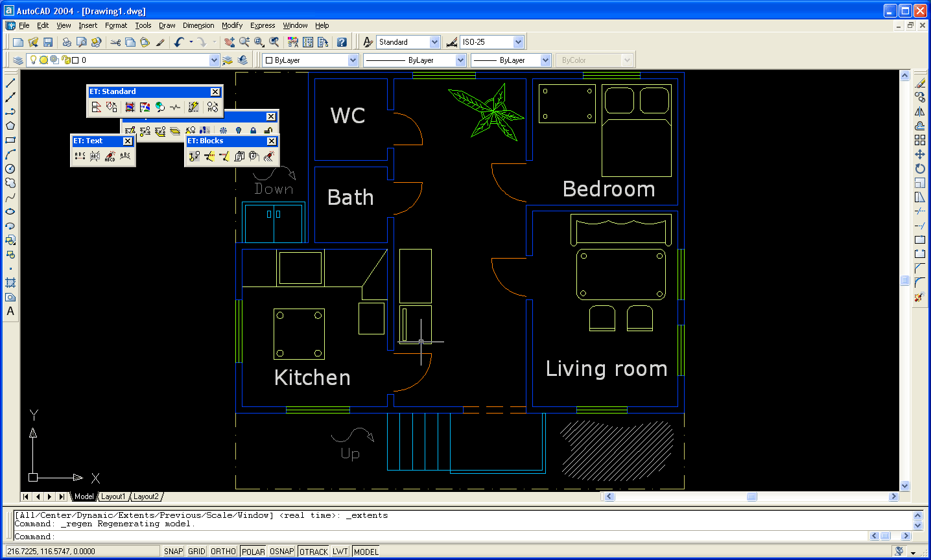
Task: Click the Save icon in Standard toolbar
Action: pos(48,42)
